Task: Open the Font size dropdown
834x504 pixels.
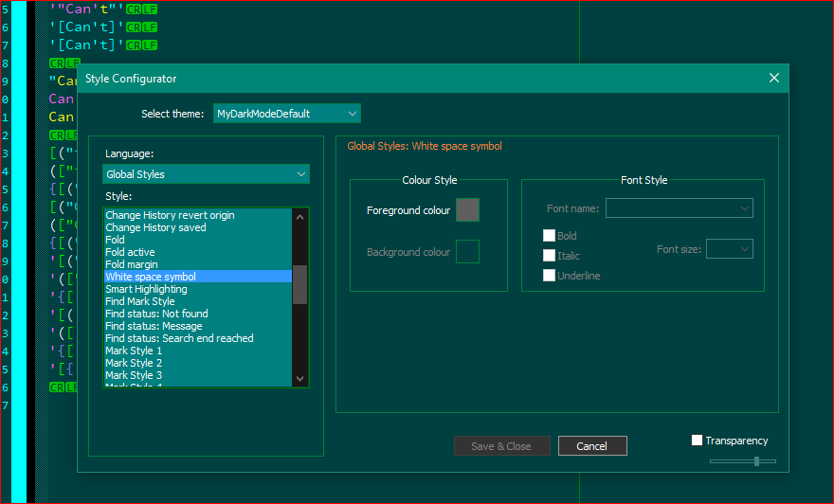Action: point(729,249)
